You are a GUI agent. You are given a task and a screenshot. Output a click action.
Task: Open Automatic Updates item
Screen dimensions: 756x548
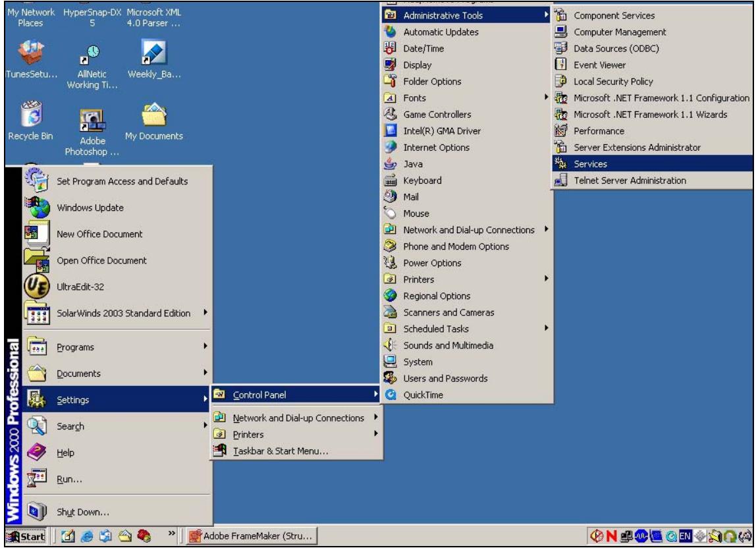pos(467,32)
